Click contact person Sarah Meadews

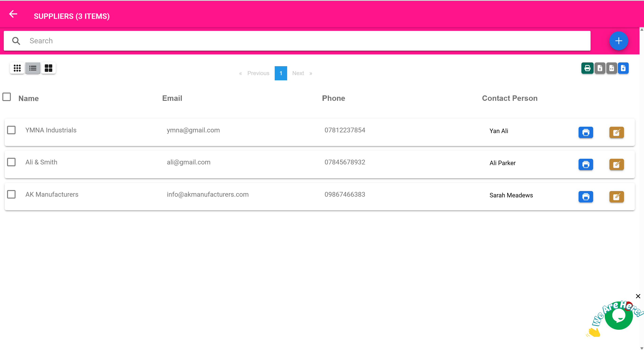[511, 195]
